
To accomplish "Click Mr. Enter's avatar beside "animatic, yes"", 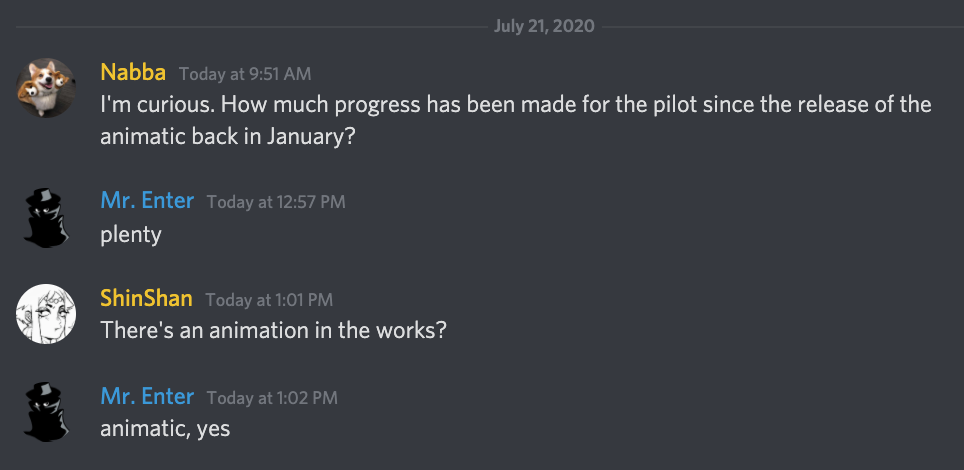I will pyautogui.click(x=46, y=412).
